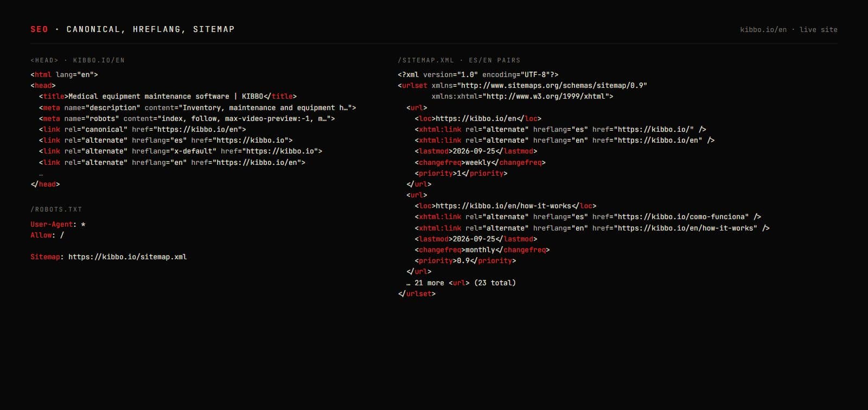Click the <urlset xmlns sitemaps.org line
The width and height of the screenshot is (868, 410).
click(x=522, y=86)
